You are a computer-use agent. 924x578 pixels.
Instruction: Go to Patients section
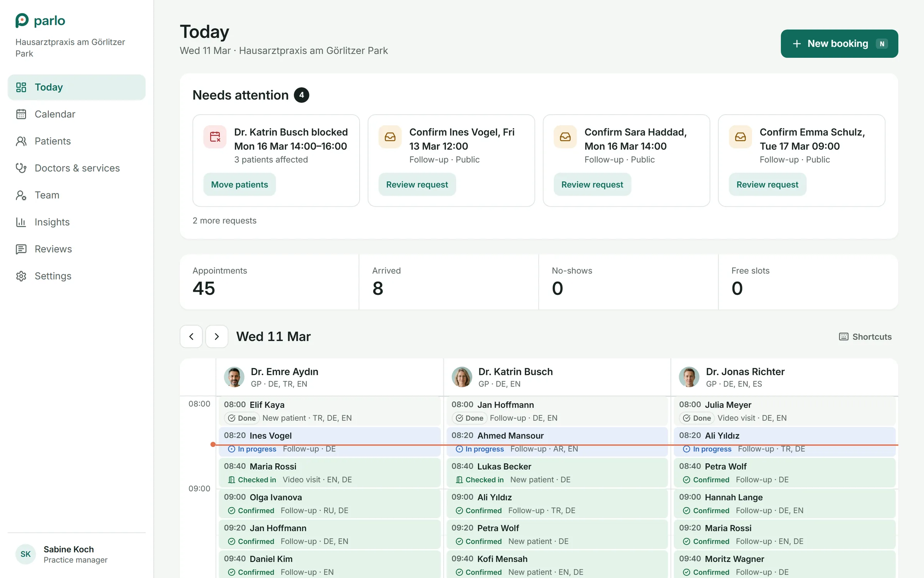[x=77, y=141]
